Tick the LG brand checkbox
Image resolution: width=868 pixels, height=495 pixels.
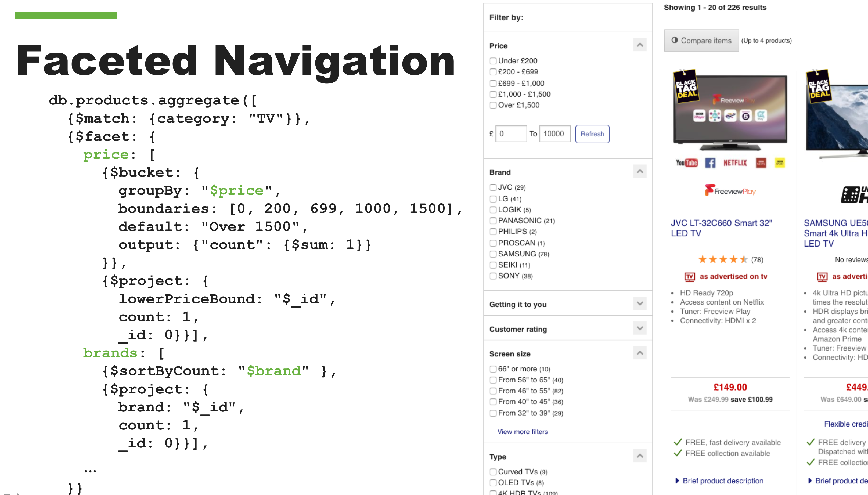click(x=493, y=199)
